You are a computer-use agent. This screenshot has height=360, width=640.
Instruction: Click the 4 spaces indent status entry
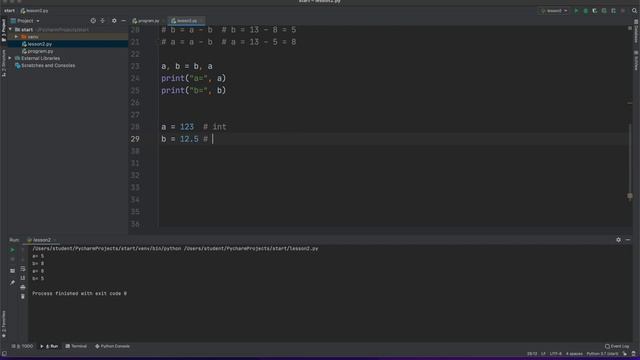pyautogui.click(x=574, y=354)
